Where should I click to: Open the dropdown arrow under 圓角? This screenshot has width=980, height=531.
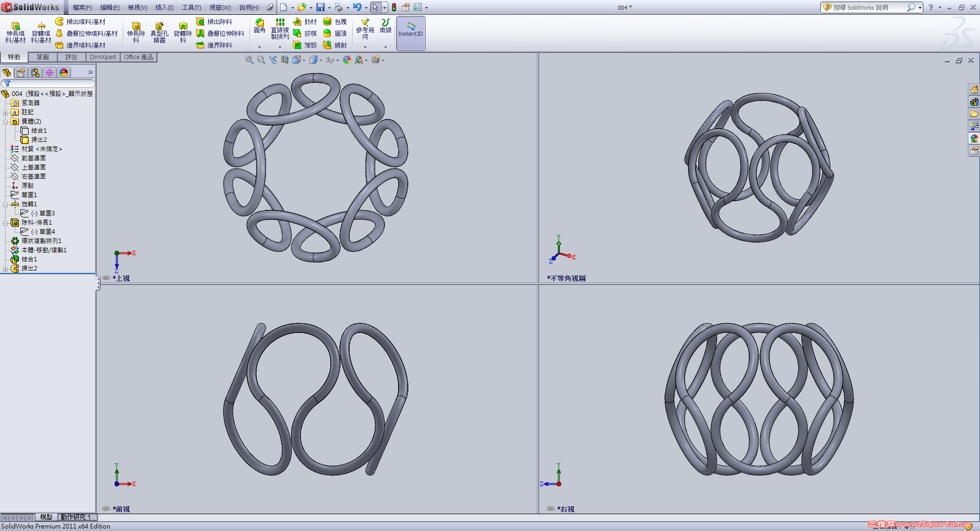pos(259,47)
